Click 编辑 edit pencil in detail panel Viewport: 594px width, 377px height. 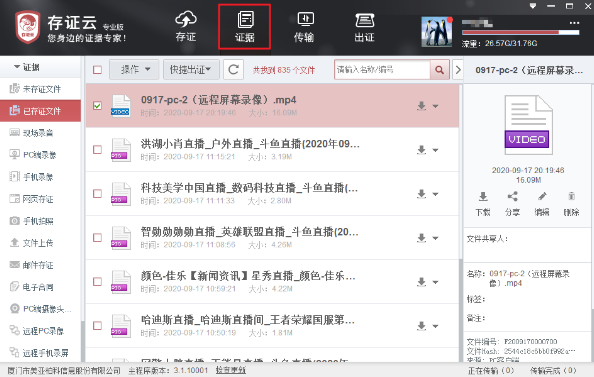click(542, 204)
